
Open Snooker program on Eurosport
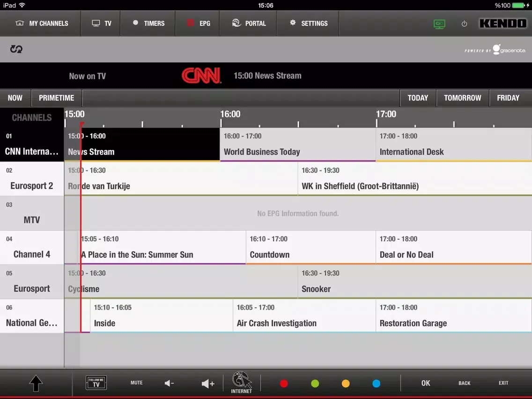pyautogui.click(x=415, y=281)
